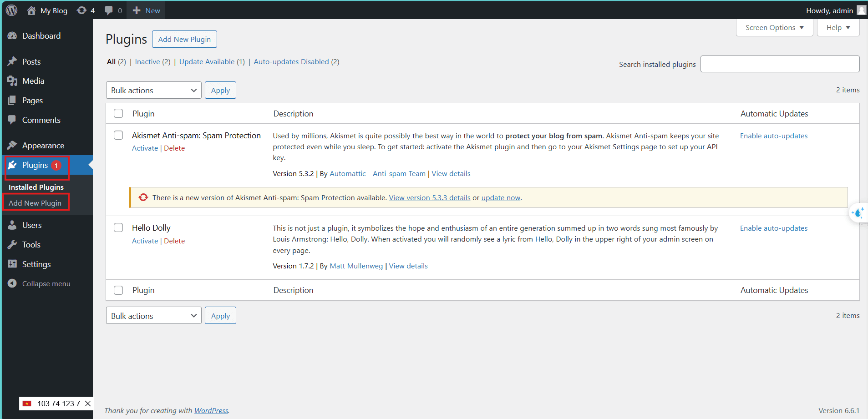Enable auto-updates for Hello Dolly
The width and height of the screenshot is (868, 419).
pyautogui.click(x=774, y=228)
